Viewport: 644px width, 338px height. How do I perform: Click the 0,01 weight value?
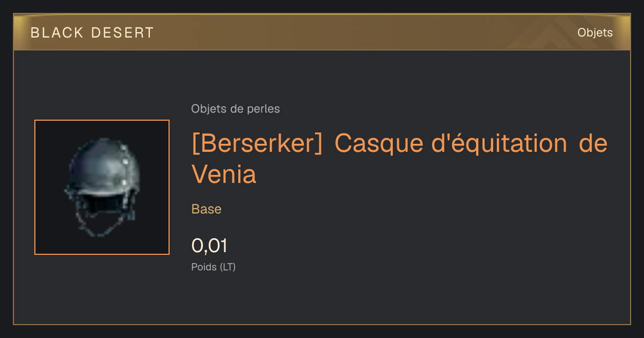coord(209,246)
